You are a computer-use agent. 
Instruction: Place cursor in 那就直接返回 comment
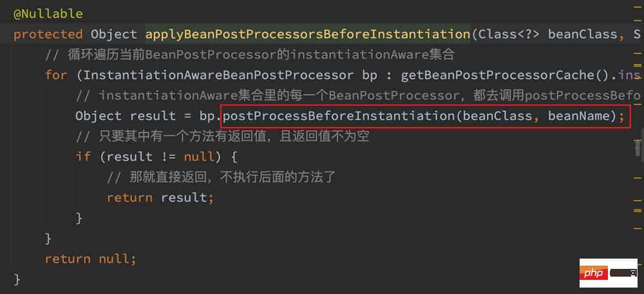click(x=222, y=177)
